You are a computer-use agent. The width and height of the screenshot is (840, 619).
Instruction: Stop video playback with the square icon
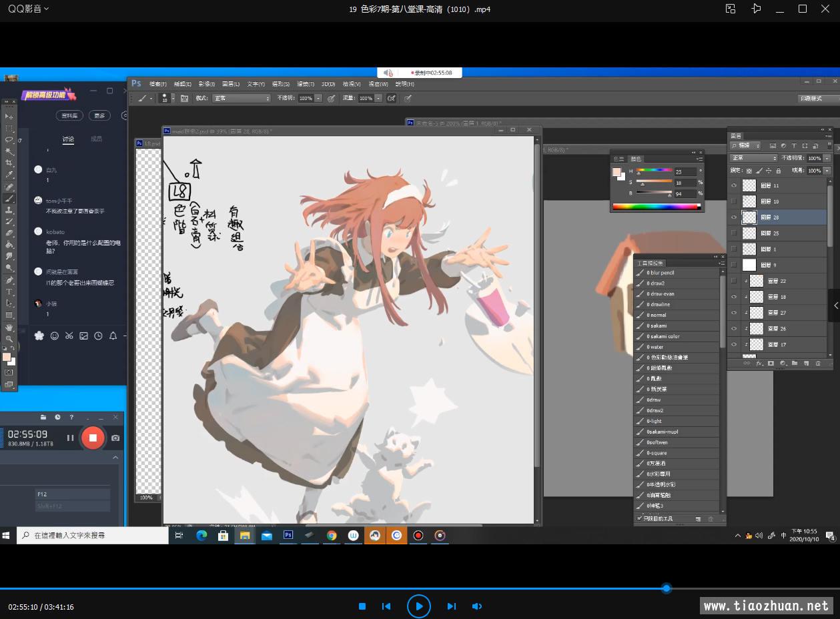362,606
